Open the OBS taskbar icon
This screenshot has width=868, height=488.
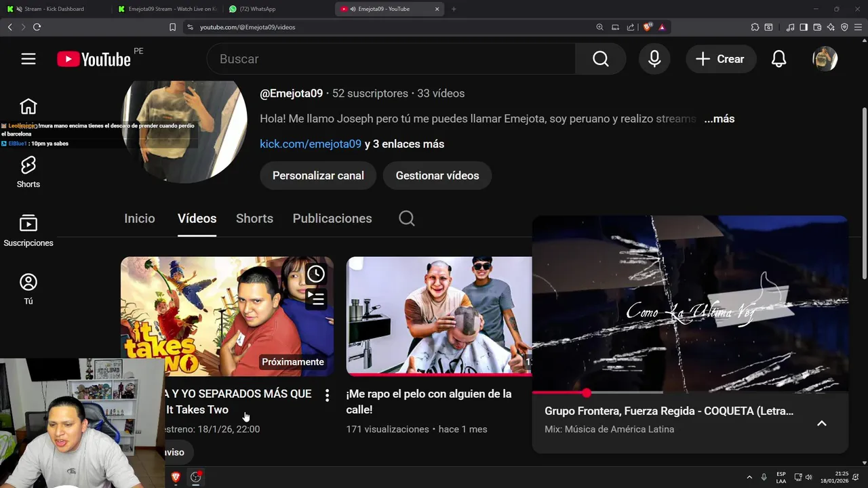(196, 477)
